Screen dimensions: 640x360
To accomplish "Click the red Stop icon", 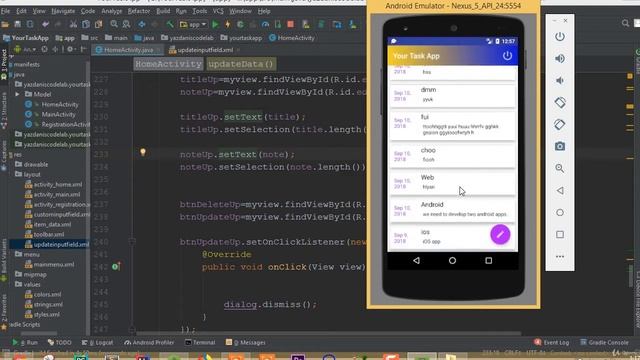I will click(x=291, y=24).
